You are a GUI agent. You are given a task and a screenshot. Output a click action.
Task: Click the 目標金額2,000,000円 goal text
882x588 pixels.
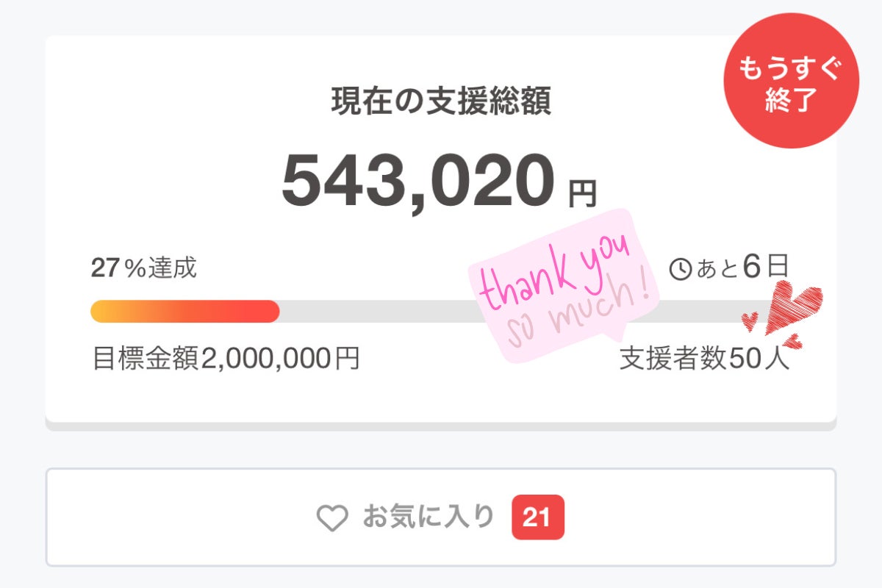coord(226,358)
